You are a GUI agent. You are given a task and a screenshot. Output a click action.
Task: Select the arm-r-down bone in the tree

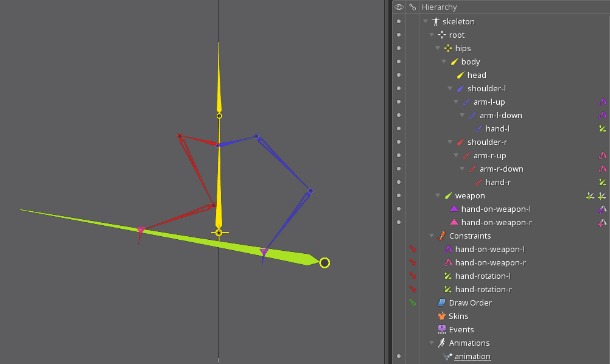pos(501,169)
